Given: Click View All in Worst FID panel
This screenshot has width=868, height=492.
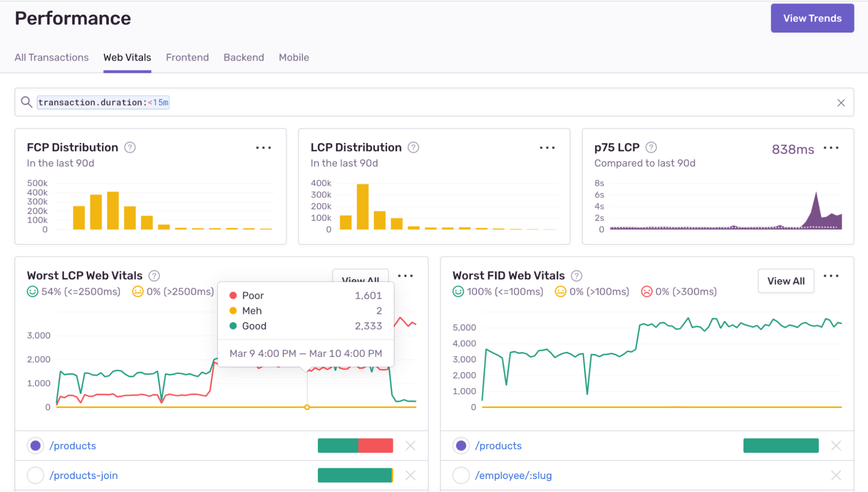Looking at the screenshot, I should coord(785,281).
